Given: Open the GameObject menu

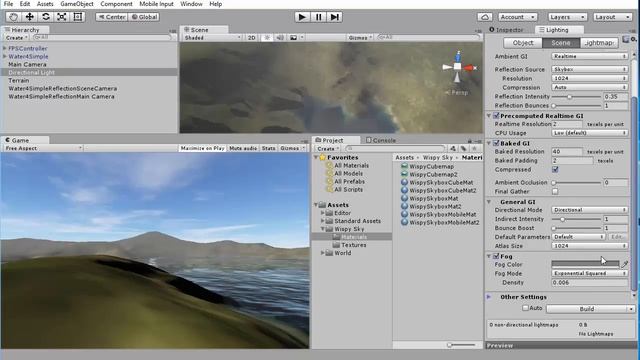Looking at the screenshot, I should tap(77, 4).
